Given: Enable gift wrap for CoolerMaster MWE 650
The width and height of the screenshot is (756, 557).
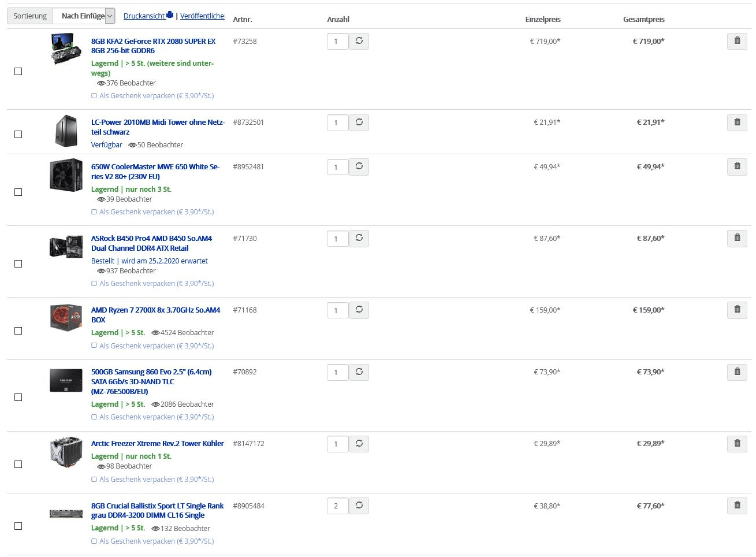Looking at the screenshot, I should tap(94, 212).
